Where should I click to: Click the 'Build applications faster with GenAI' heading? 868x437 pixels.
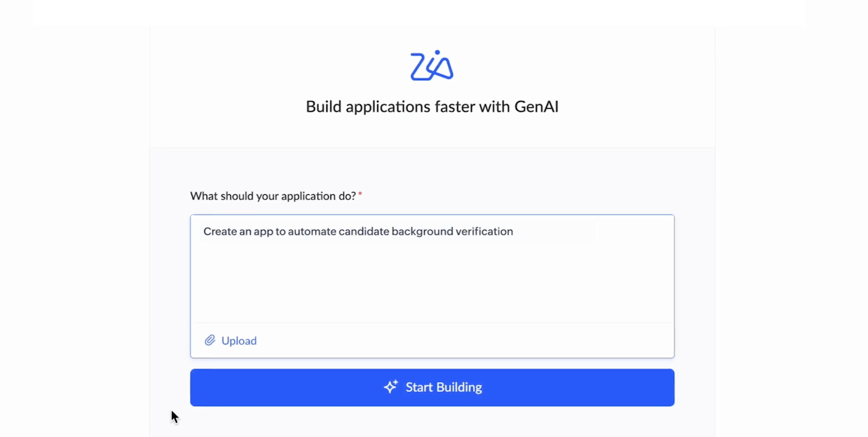(x=432, y=106)
